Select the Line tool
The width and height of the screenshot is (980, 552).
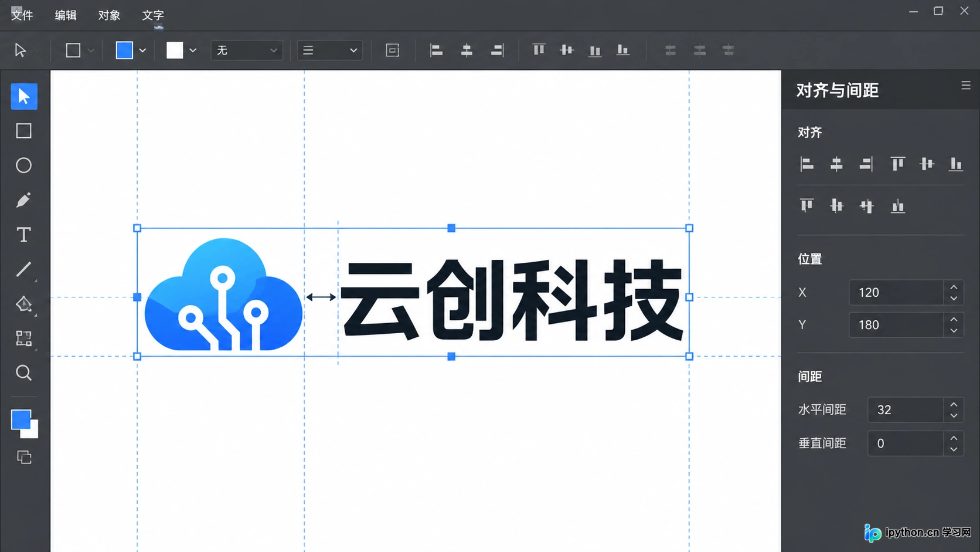tap(24, 269)
